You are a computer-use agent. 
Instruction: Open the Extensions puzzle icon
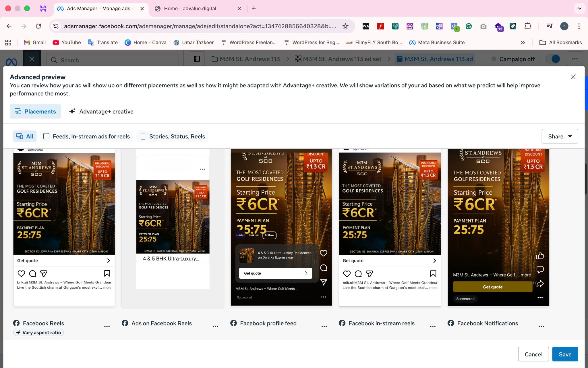(x=528, y=26)
